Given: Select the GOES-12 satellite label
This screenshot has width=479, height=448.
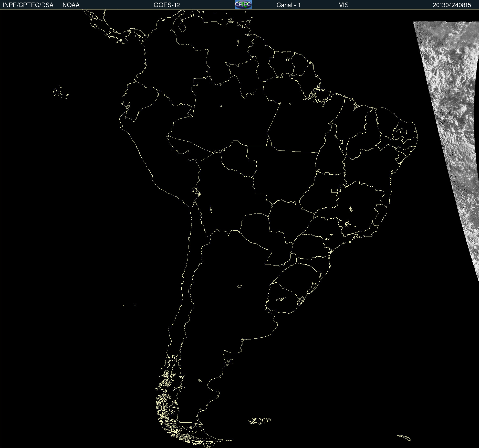Looking at the screenshot, I should point(167,5).
